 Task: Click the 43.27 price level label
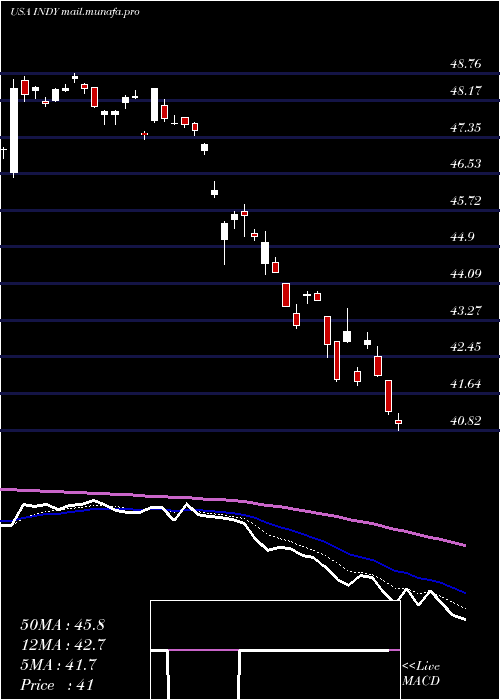point(466,310)
